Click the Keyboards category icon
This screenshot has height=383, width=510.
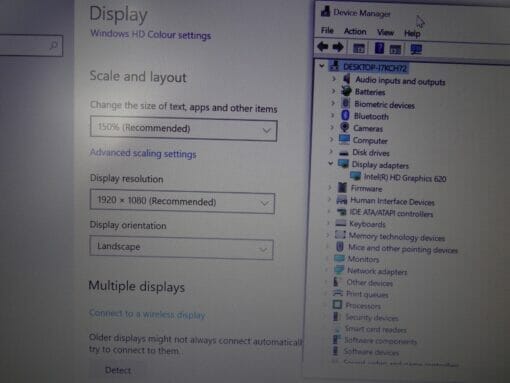click(341, 223)
